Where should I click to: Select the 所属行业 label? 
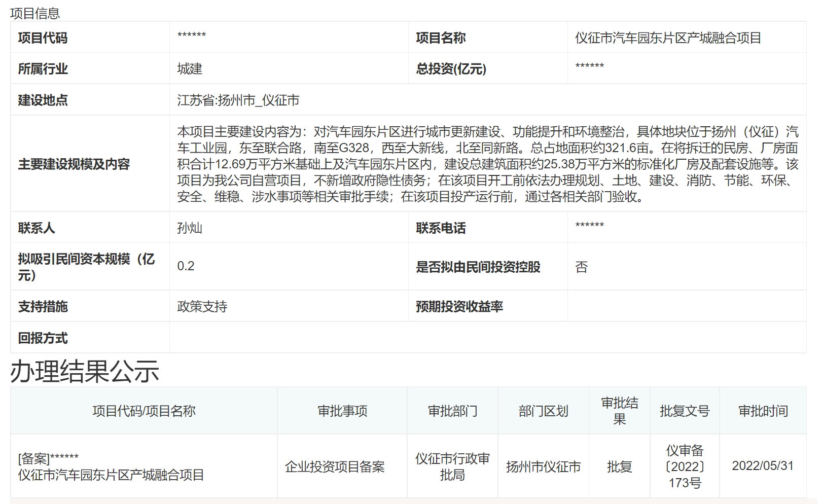pyautogui.click(x=43, y=69)
